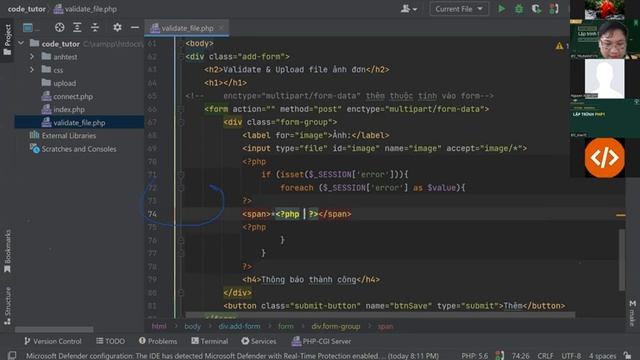Screen dimensions: 640x360
Task: Click 74:26 line column indicator
Action: [520, 356]
